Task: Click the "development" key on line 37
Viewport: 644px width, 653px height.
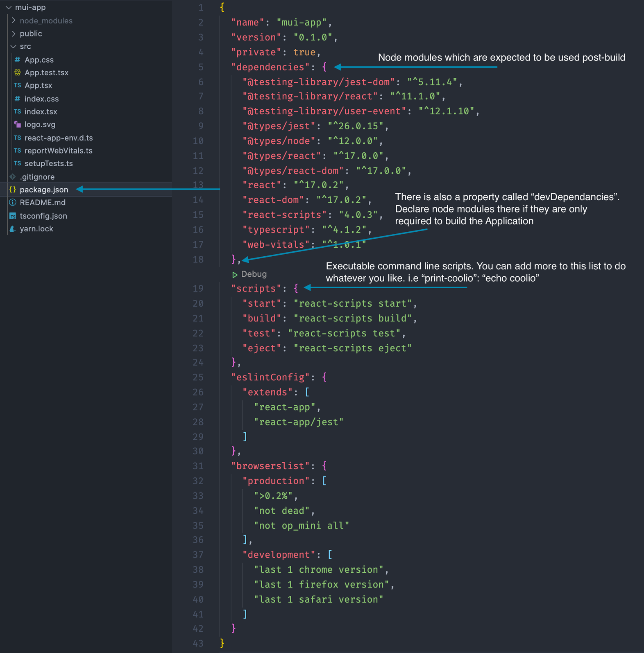Action: click(279, 555)
